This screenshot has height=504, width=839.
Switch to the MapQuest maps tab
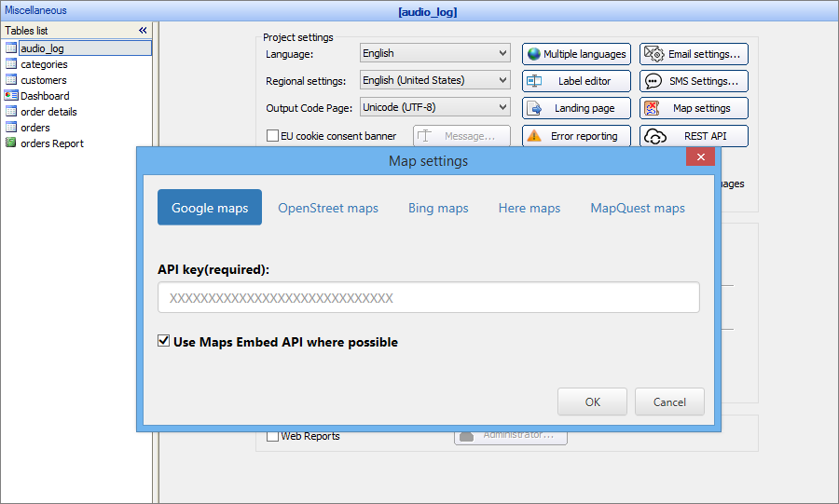pos(638,208)
